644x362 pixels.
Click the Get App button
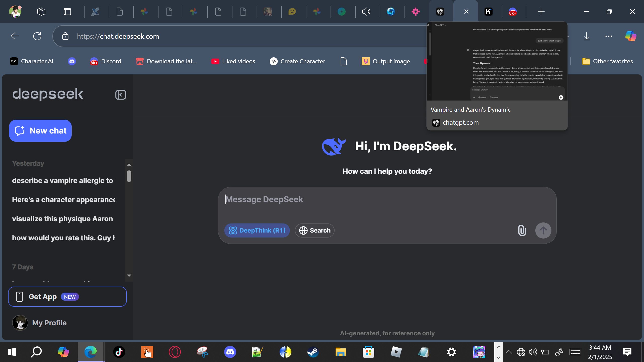(67, 297)
